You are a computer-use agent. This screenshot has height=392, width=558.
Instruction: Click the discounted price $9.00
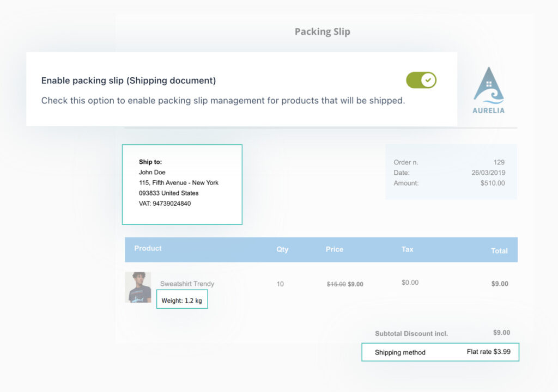click(x=355, y=284)
